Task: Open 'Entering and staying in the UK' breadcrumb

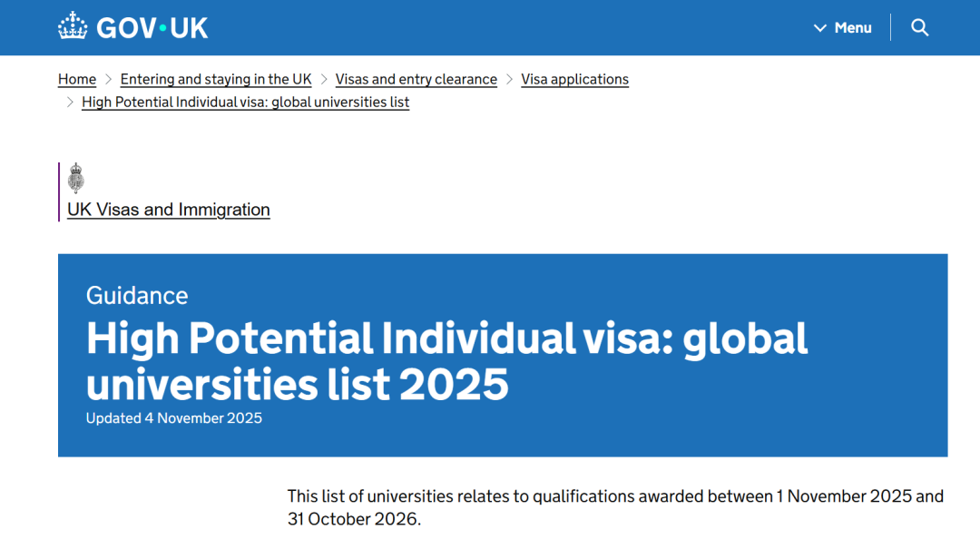Action: tap(216, 79)
